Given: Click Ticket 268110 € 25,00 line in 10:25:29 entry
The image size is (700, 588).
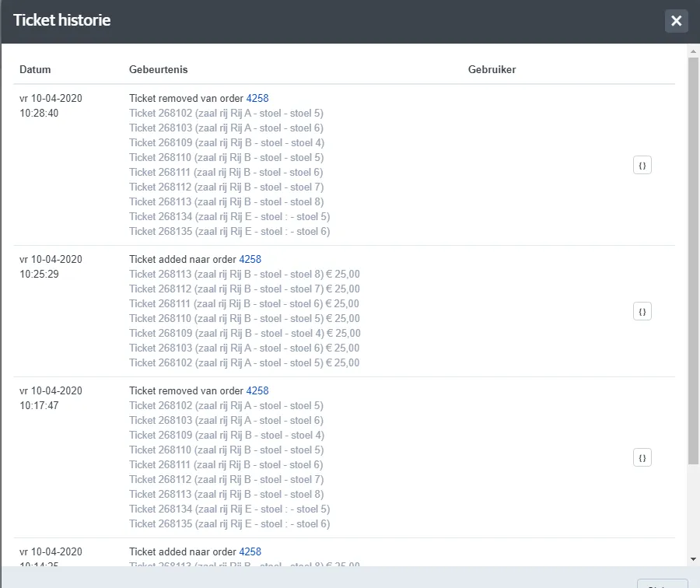Looking at the screenshot, I should pyautogui.click(x=245, y=318).
